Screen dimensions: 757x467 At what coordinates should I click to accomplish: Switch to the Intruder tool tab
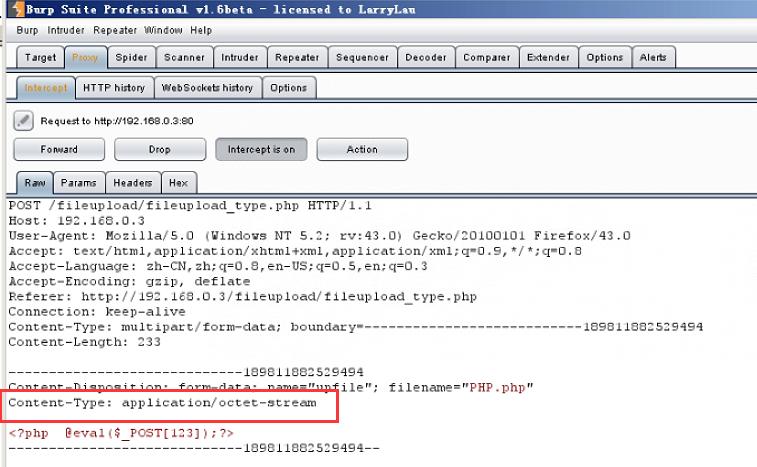[x=240, y=57]
